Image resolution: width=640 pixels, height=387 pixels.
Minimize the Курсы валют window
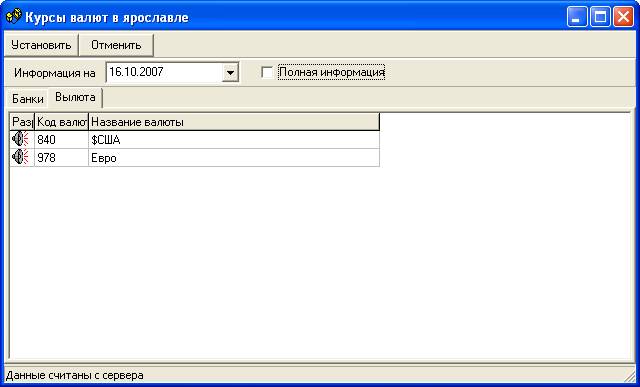(x=577, y=17)
